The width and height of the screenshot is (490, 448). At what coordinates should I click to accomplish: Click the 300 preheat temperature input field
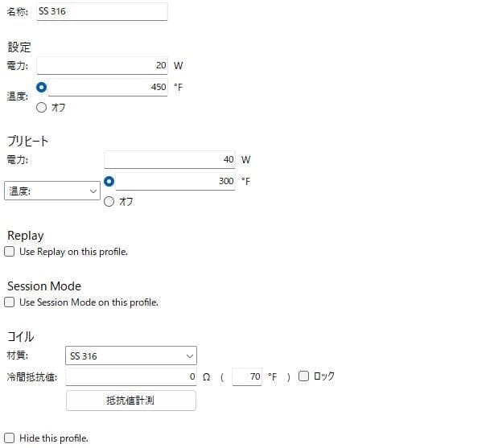click(175, 181)
